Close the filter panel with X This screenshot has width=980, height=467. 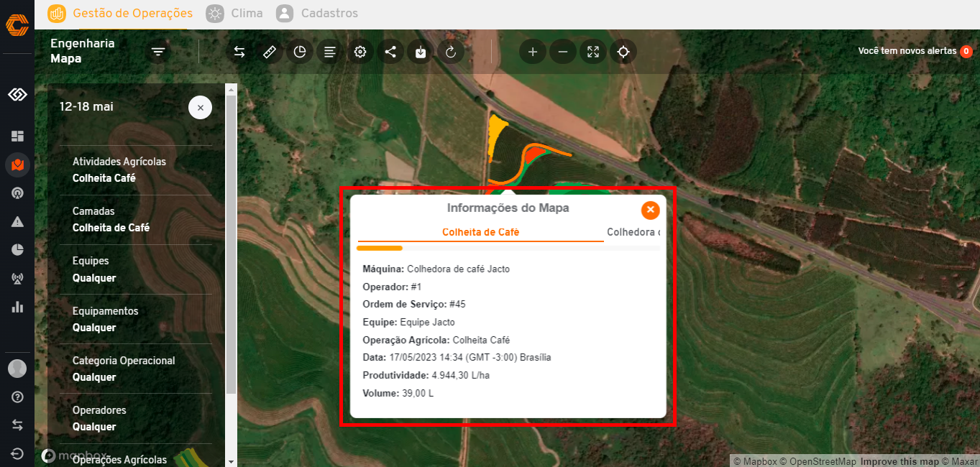pos(200,107)
